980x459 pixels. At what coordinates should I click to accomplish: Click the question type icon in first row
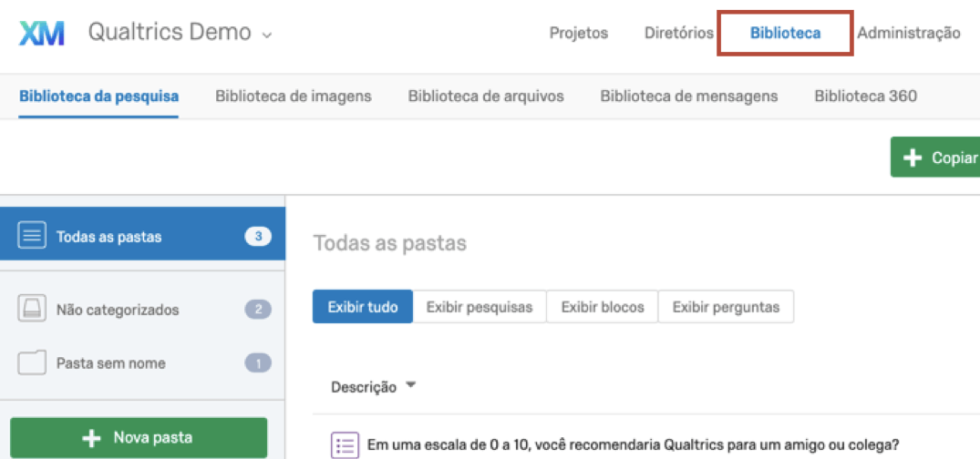pyautogui.click(x=345, y=445)
